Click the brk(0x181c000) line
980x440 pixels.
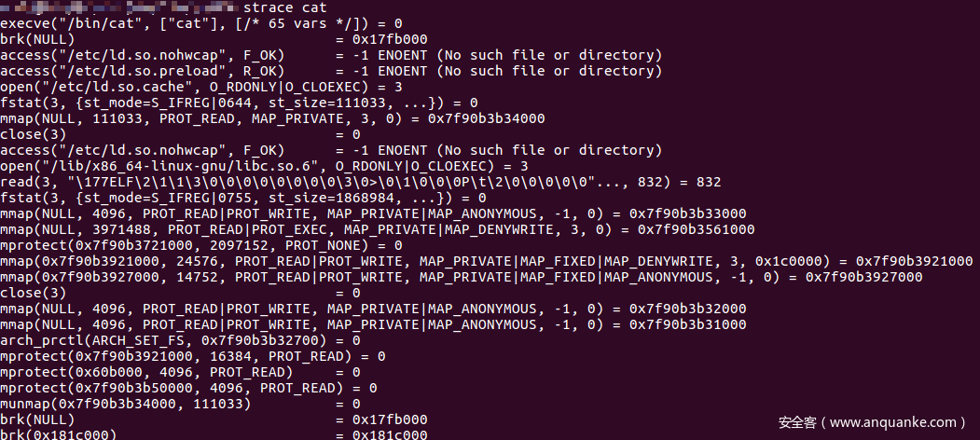(214, 434)
